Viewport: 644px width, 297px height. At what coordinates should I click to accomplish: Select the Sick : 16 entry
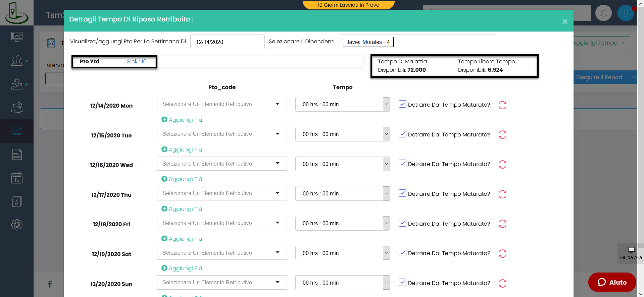(137, 62)
